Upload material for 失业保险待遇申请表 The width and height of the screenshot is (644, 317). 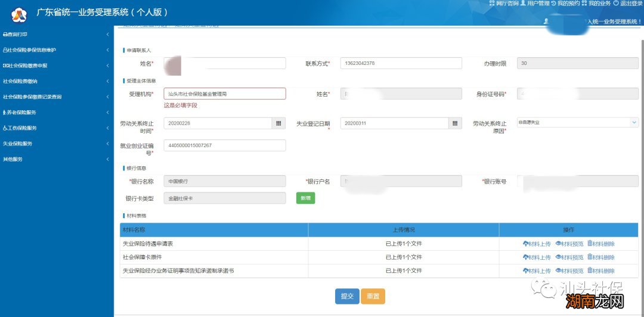click(x=537, y=244)
